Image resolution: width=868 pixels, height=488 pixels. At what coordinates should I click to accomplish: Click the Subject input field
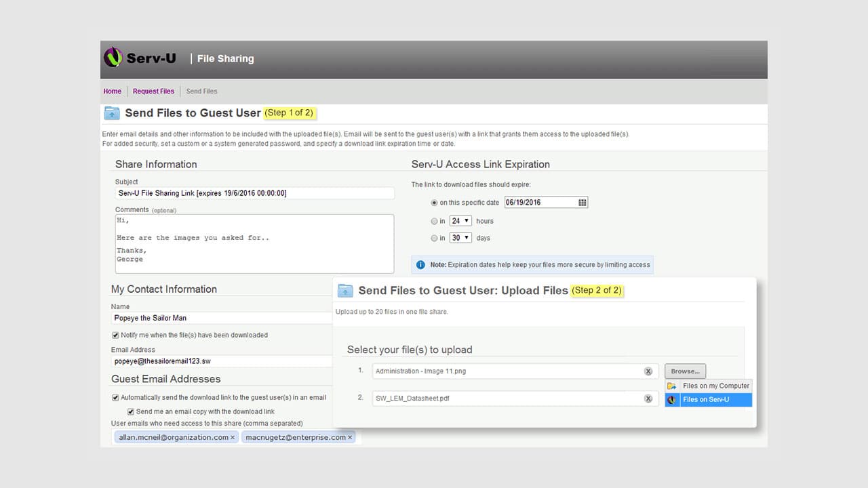coord(254,193)
